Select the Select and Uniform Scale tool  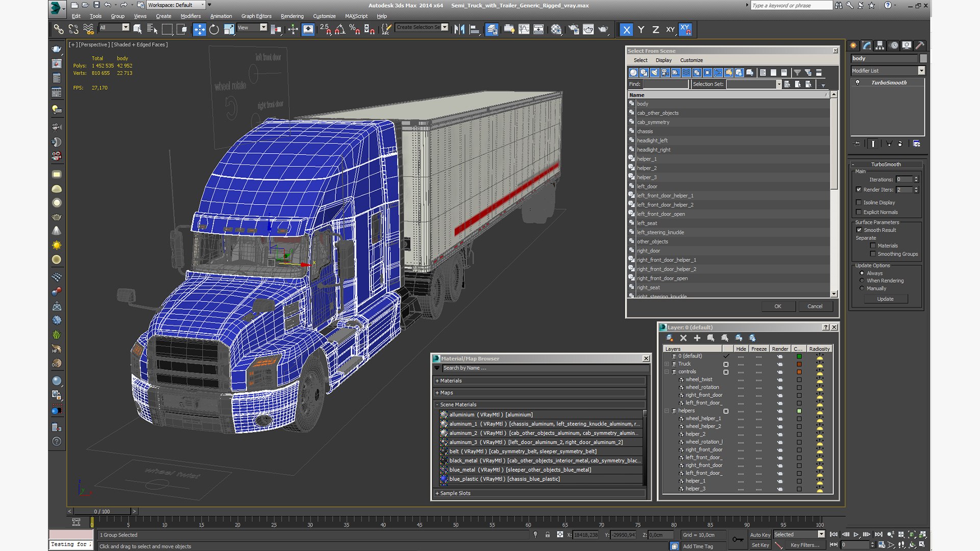229,30
